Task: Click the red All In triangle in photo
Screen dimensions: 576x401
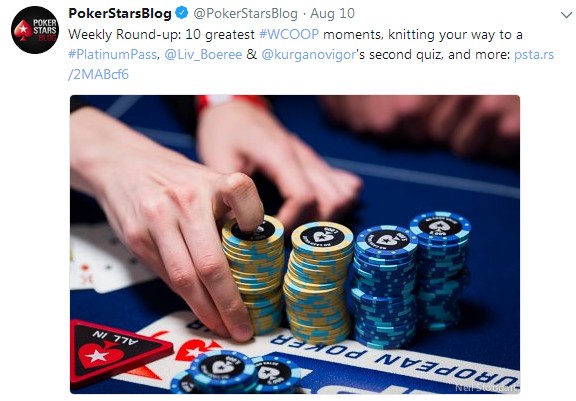Action: click(x=116, y=352)
